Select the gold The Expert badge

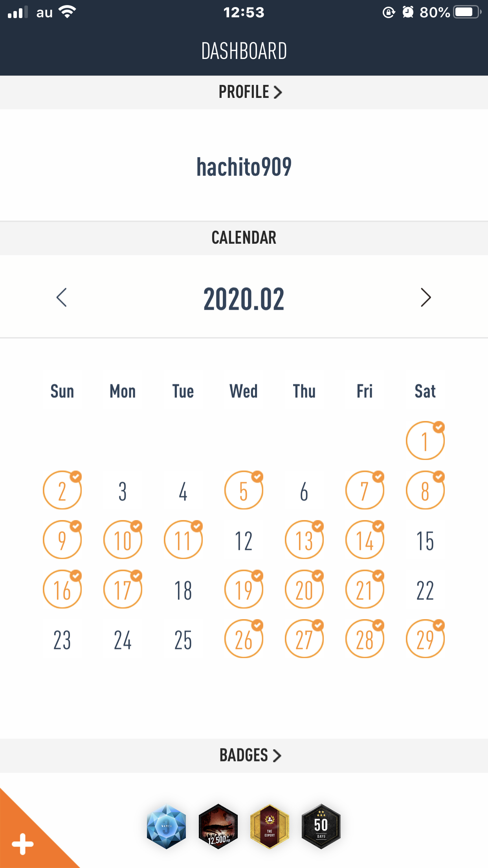click(270, 826)
